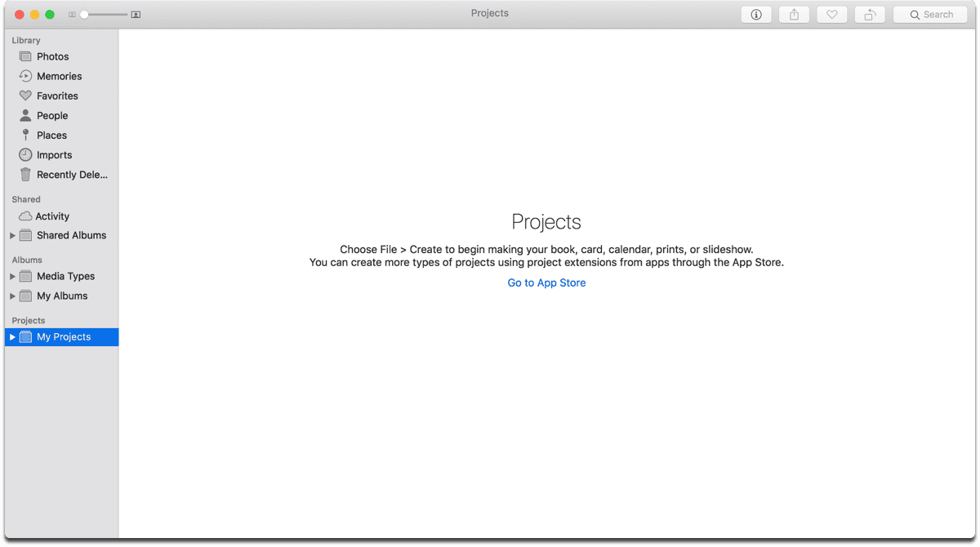Click the large thumbnail zoom icon
Viewport: 980px width, 547px height.
(x=136, y=15)
